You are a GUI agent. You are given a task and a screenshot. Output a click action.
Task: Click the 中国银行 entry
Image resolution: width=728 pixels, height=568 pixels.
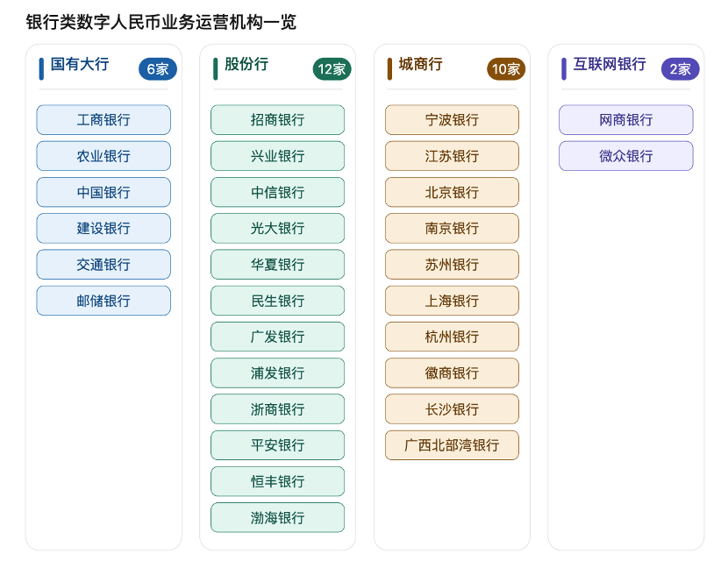103,192
